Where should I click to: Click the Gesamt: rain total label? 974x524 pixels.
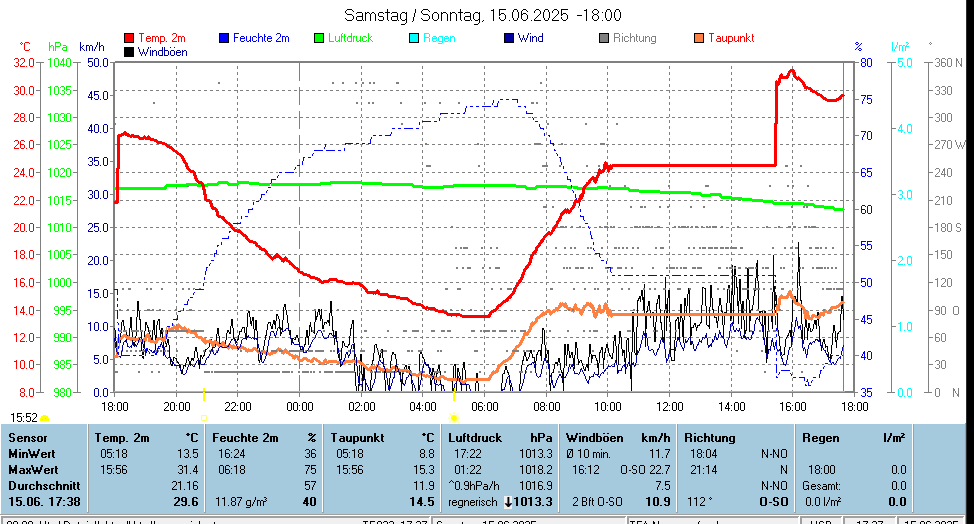coord(821,486)
